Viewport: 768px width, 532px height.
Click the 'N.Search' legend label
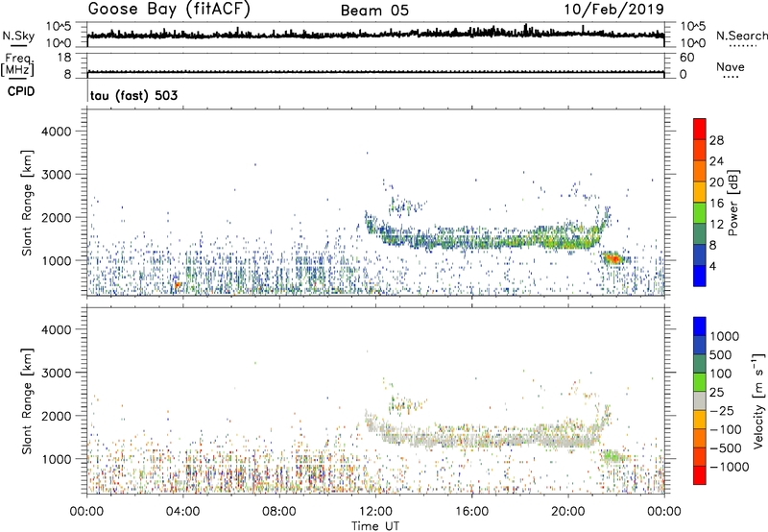(741, 36)
